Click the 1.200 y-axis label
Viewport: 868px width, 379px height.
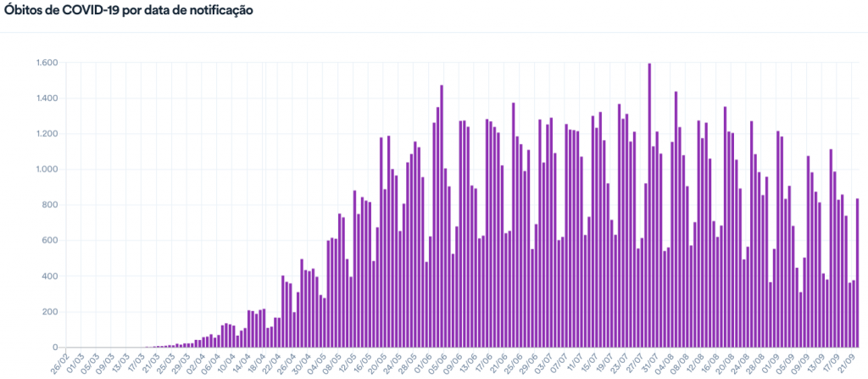coord(46,134)
